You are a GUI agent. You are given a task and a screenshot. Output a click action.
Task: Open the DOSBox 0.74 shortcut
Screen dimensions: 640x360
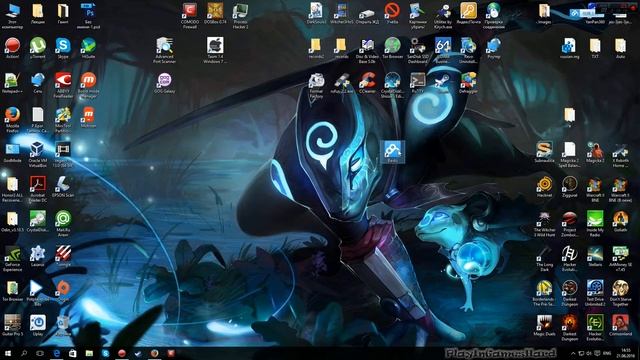[215, 13]
